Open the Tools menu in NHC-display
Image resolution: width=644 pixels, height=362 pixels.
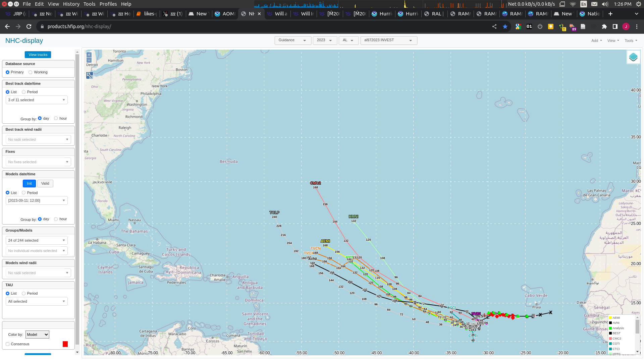coord(631,41)
